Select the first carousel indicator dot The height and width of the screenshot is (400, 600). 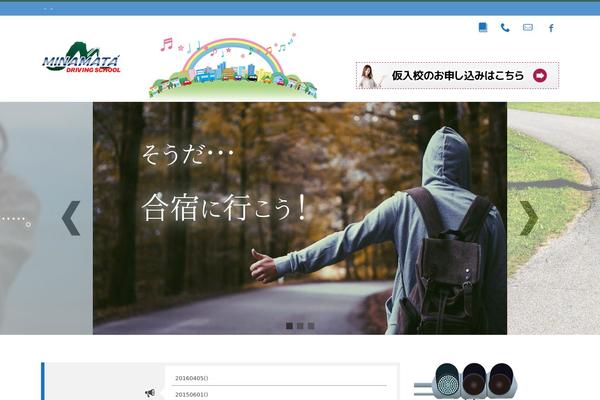(289, 326)
